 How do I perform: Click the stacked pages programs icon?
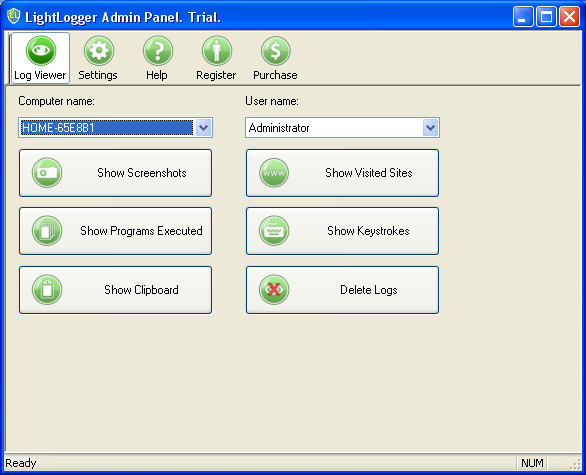click(47, 231)
